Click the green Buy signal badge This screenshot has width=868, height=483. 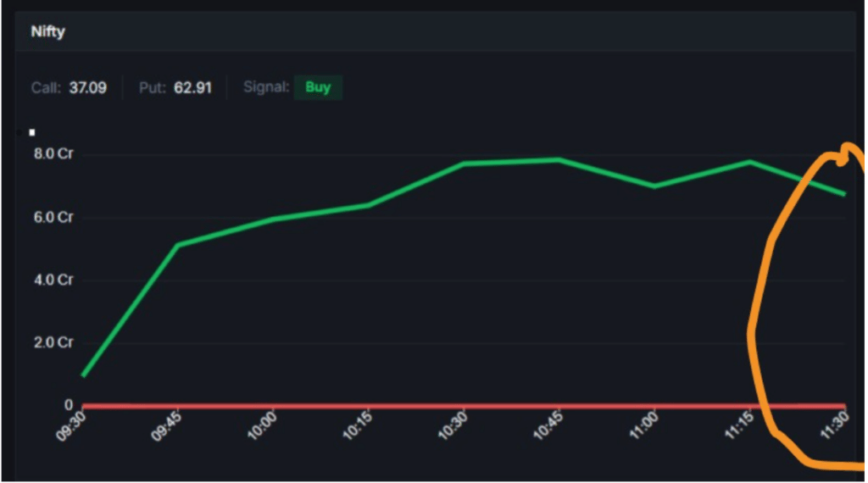(x=318, y=87)
